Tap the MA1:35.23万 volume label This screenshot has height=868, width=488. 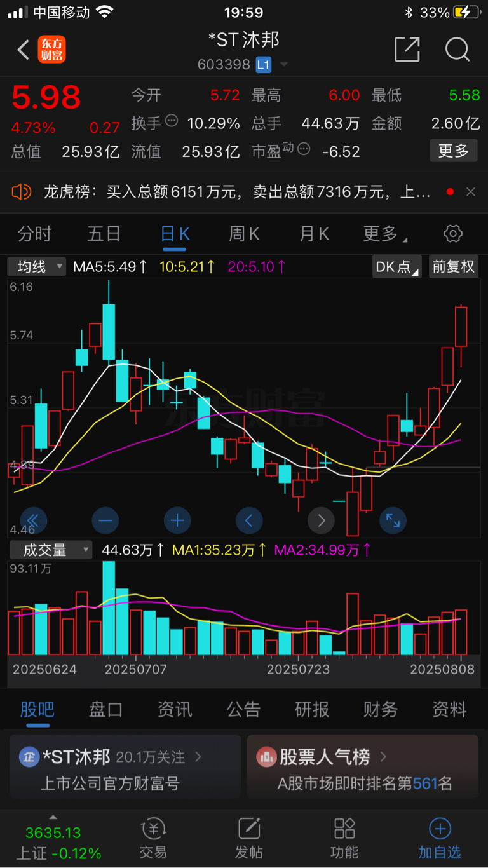tap(220, 550)
